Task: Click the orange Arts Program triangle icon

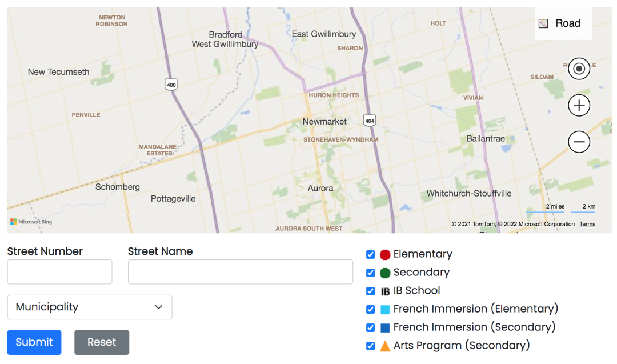Action: click(385, 346)
